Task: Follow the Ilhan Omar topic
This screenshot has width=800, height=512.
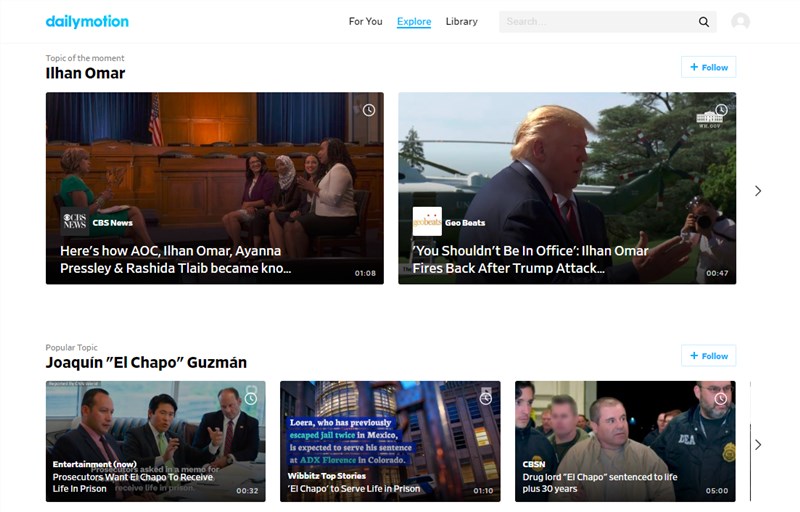Action: (x=709, y=67)
